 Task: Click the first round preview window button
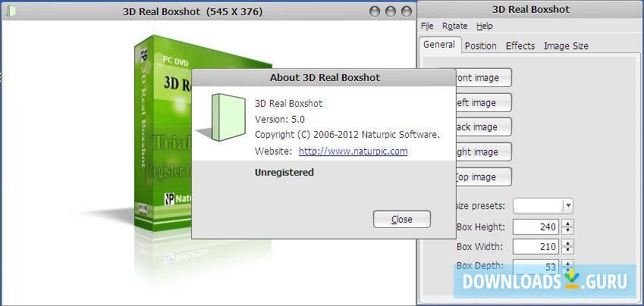click(375, 11)
